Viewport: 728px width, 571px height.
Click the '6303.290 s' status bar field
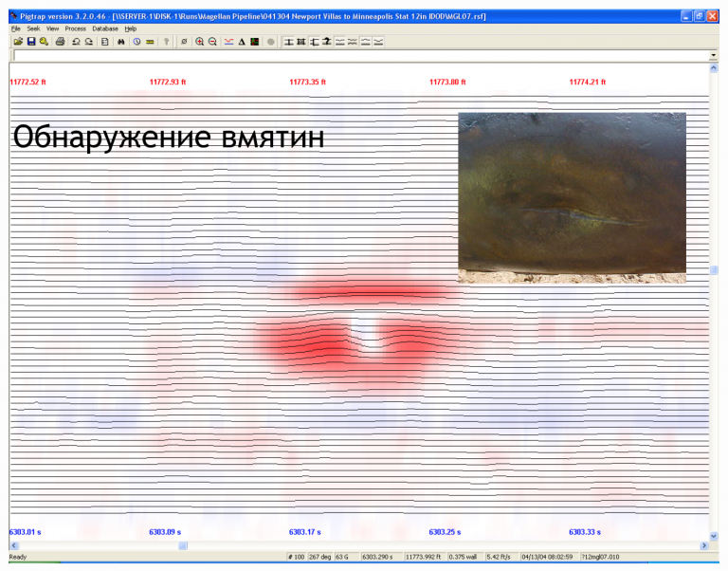[381, 557]
